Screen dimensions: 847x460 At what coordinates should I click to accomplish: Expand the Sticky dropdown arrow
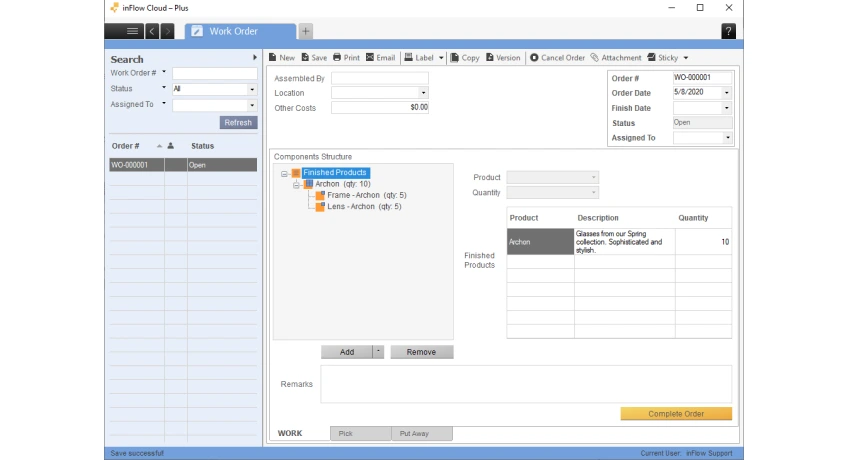pyautogui.click(x=685, y=58)
